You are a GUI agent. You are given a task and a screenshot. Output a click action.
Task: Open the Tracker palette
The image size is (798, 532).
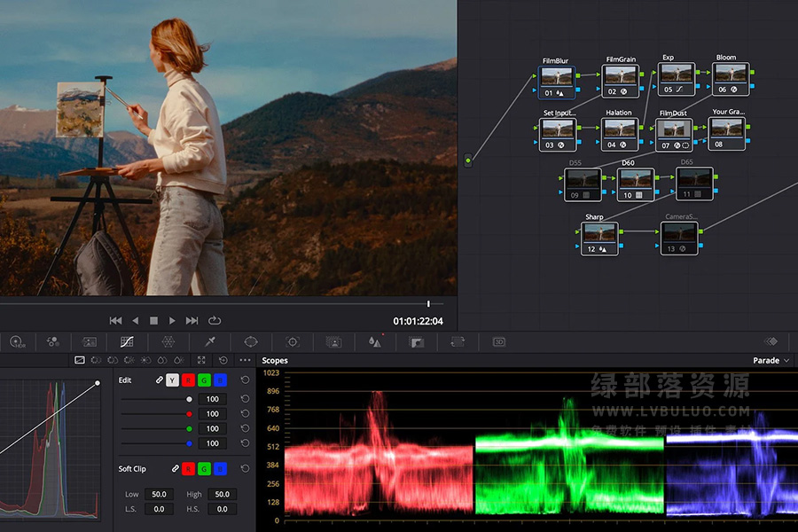tap(292, 341)
